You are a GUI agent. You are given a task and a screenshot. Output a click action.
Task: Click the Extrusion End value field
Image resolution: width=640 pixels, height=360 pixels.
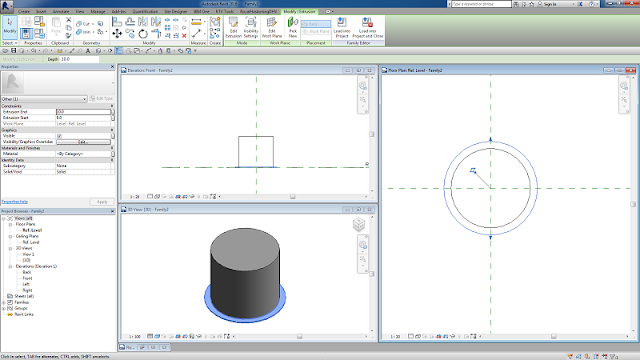pyautogui.click(x=83, y=112)
